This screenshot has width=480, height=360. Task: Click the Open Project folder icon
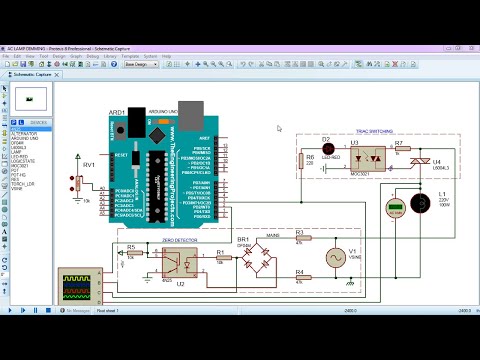15,64
